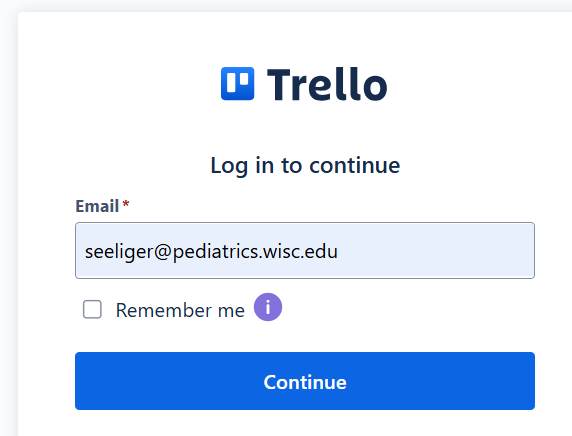The height and width of the screenshot is (436, 572).
Task: Click the blue Trello board logo icon
Action: coord(237,84)
